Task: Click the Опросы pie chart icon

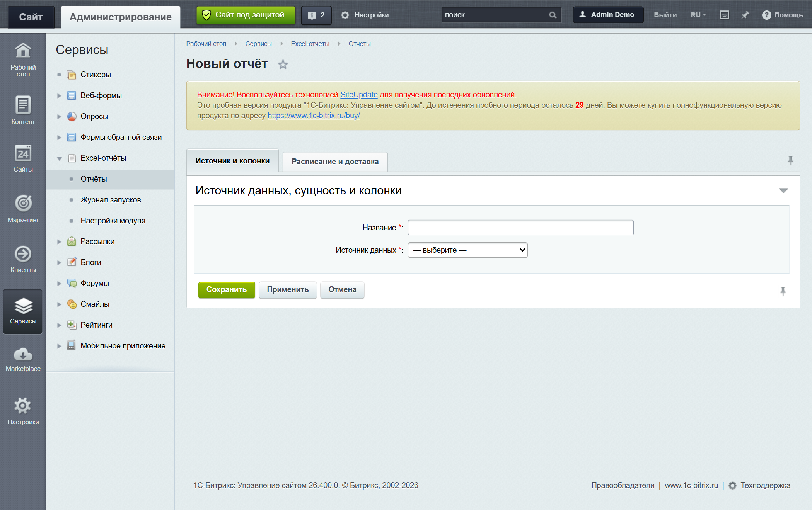Action: click(x=72, y=116)
